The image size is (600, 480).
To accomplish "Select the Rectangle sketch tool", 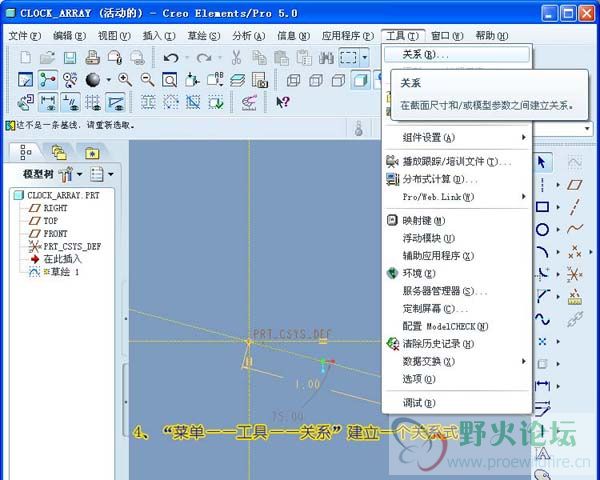I will click(542, 207).
